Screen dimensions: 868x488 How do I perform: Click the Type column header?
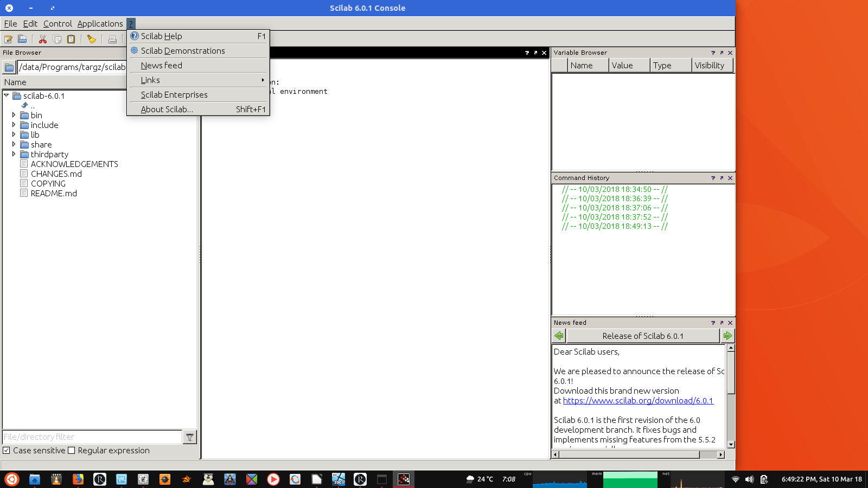671,66
